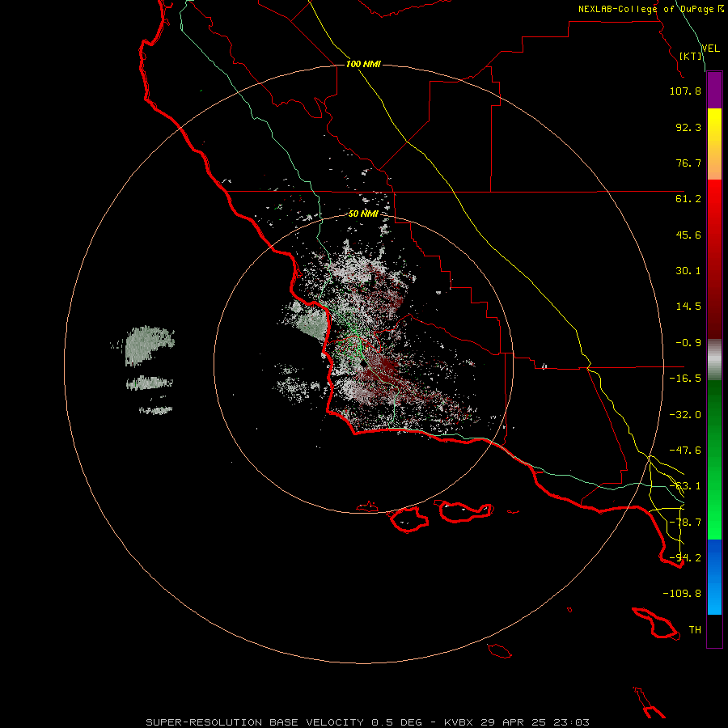
Task: Click the 100 NMI range ring label
Action: [363, 64]
